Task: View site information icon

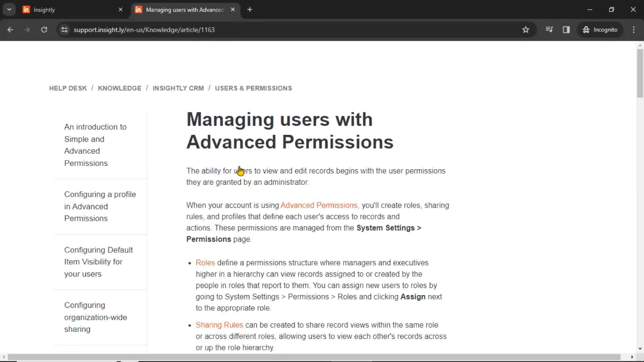Action: [64, 30]
